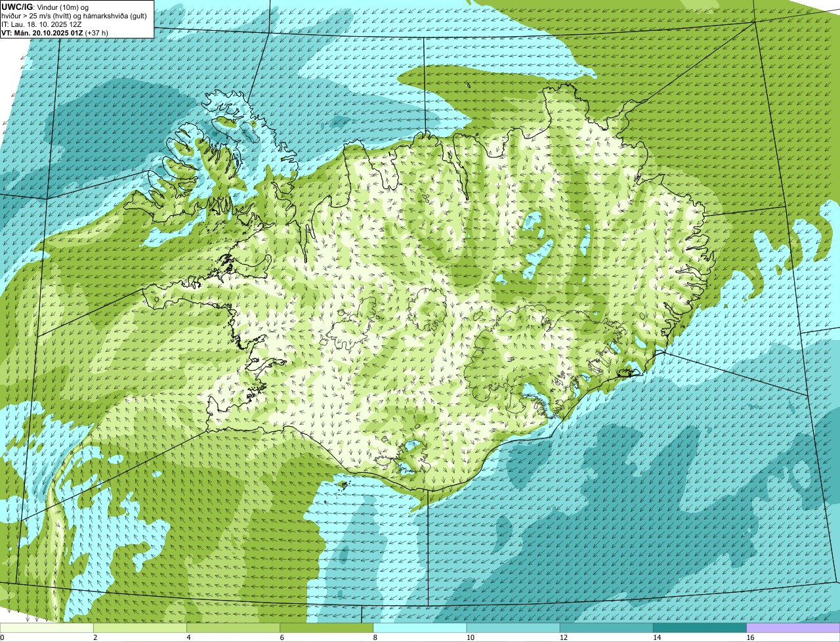Viewport: 840px width, 642px height.
Task: Click the 'IT: Lau. 18. 10. 2025 12Z' line
Action: [x=41, y=24]
